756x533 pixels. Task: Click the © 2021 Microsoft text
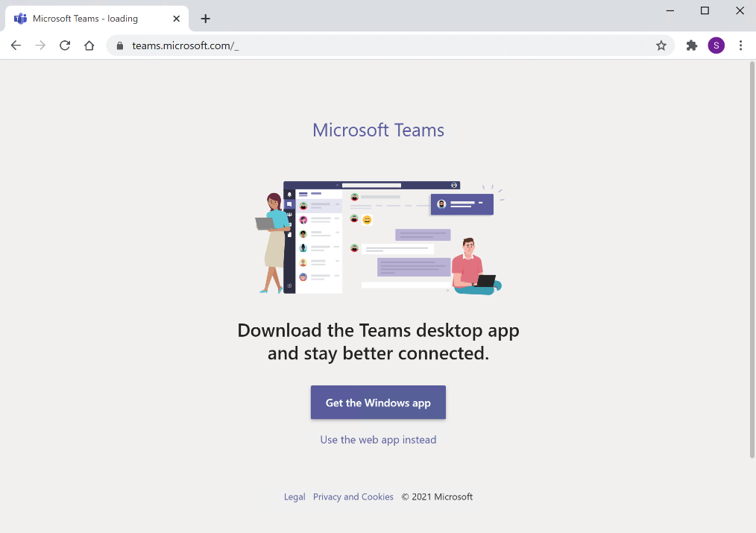coord(437,497)
